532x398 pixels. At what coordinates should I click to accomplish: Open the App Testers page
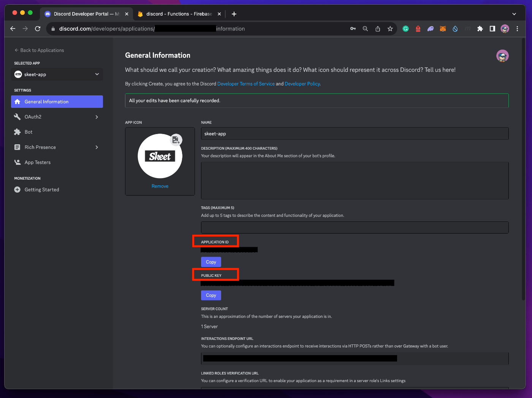tap(57, 163)
